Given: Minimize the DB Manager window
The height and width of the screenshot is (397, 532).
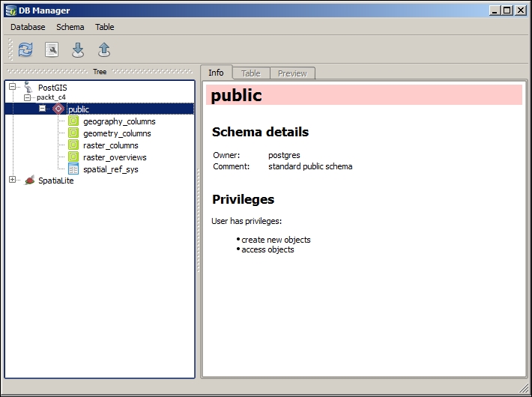Looking at the screenshot, I should pyautogui.click(x=495, y=10).
